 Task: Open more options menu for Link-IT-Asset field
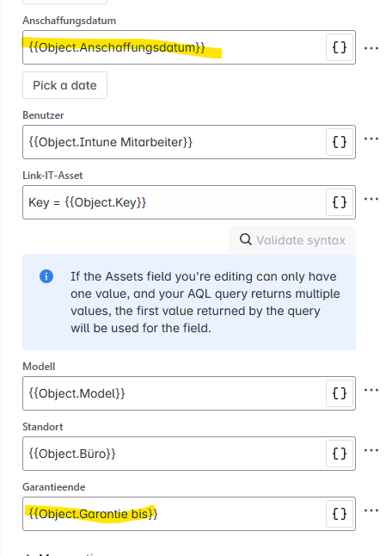[371, 200]
